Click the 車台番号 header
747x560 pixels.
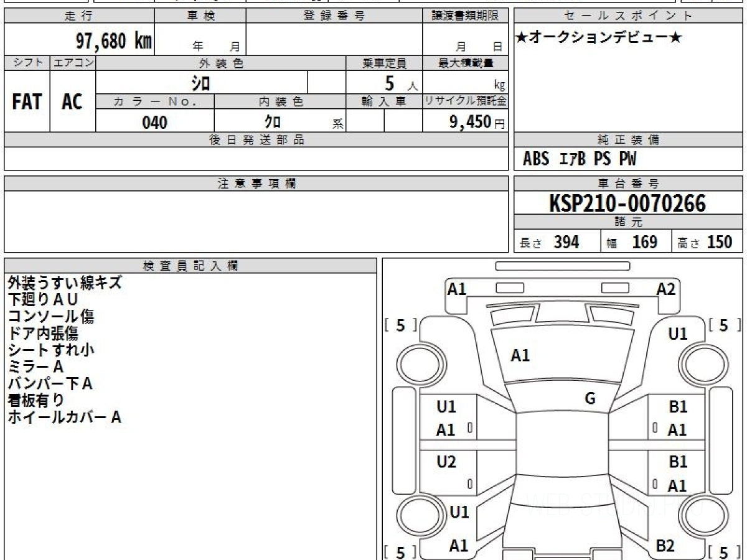pyautogui.click(x=629, y=184)
